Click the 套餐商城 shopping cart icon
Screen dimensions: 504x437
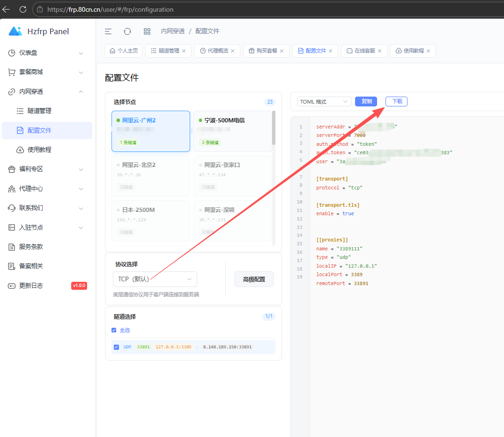(12, 72)
